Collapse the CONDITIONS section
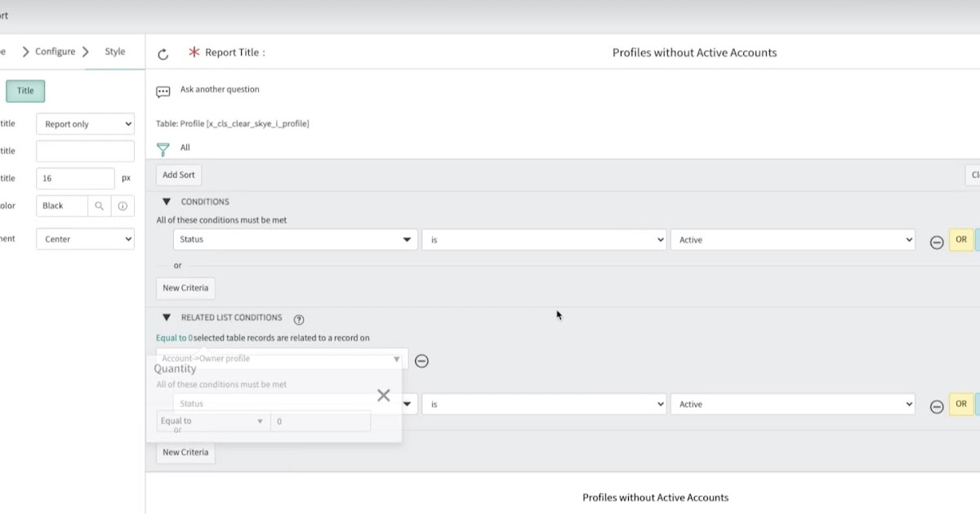980x514 pixels. pyautogui.click(x=167, y=202)
